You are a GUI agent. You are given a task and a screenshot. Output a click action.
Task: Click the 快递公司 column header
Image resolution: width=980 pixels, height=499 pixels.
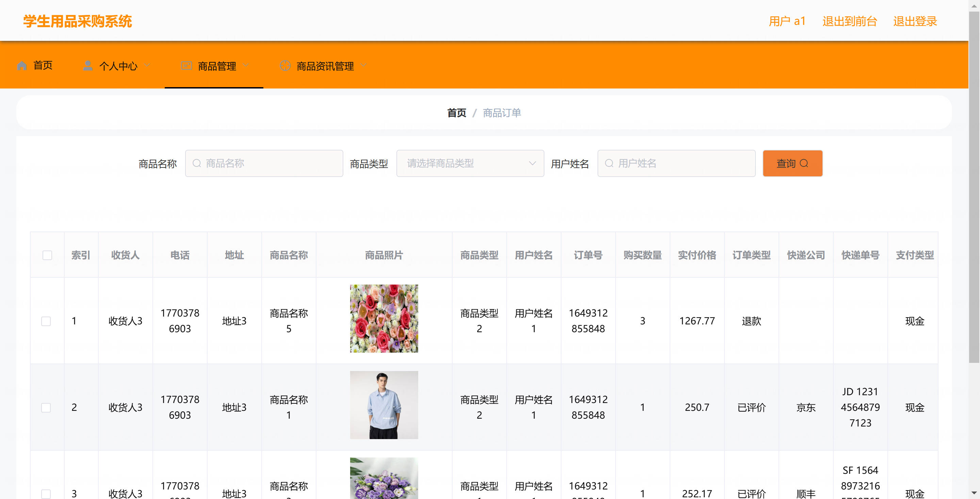[806, 255]
